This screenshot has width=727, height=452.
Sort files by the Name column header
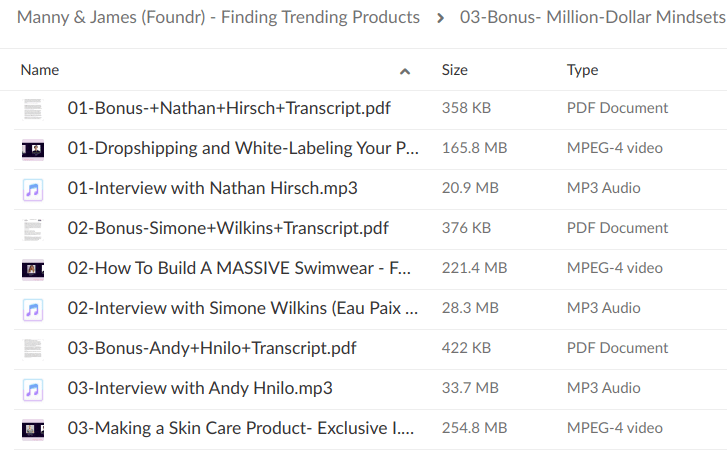point(40,70)
